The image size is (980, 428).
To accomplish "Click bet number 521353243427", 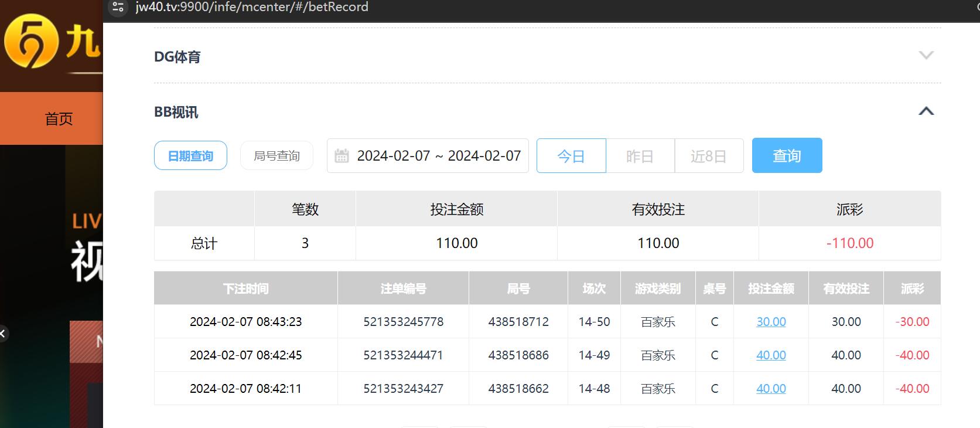I will coord(404,389).
